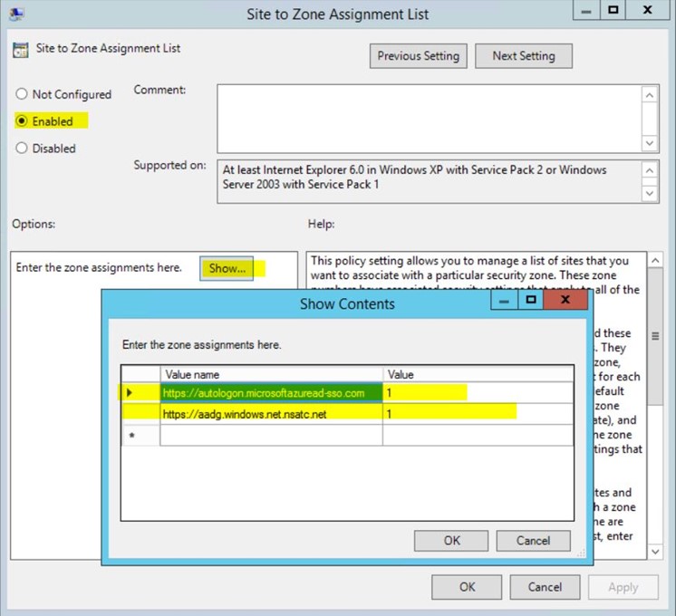The width and height of the screenshot is (676, 616).
Task: Click scroll up arrow of Help pane
Action: coord(655,260)
